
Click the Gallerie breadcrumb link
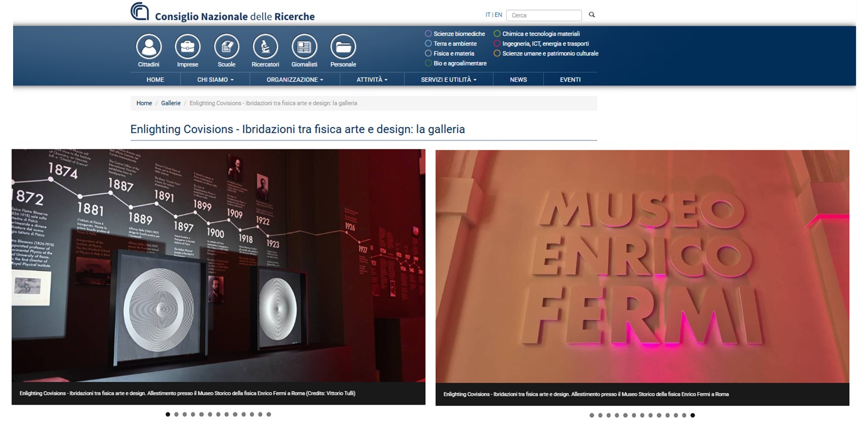pos(171,103)
